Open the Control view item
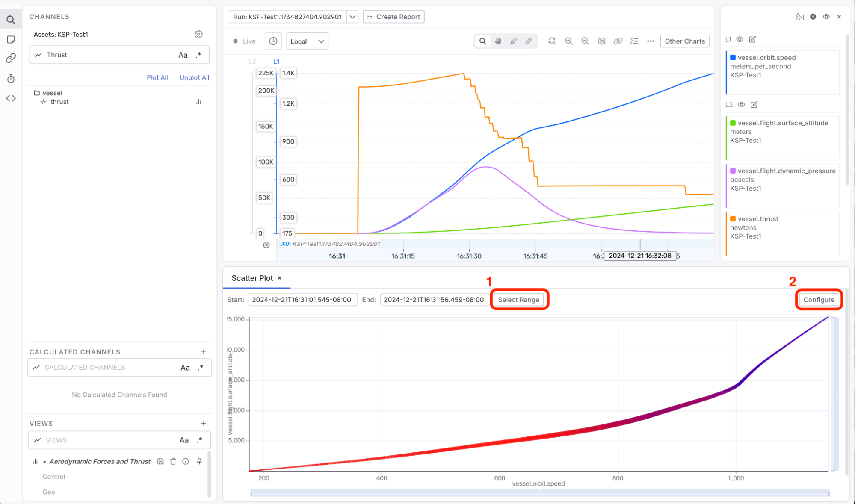The width and height of the screenshot is (855, 504). (53, 477)
